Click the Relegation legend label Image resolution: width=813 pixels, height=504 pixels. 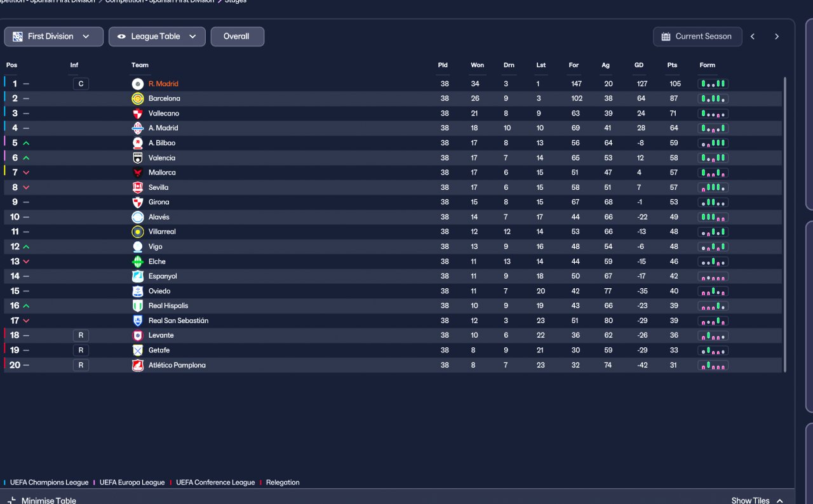pos(283,482)
